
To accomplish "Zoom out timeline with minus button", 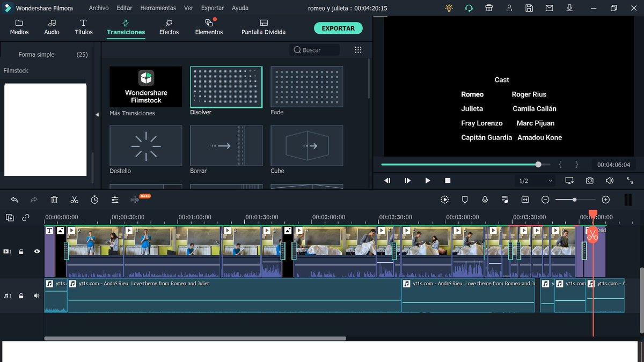I will point(545,200).
